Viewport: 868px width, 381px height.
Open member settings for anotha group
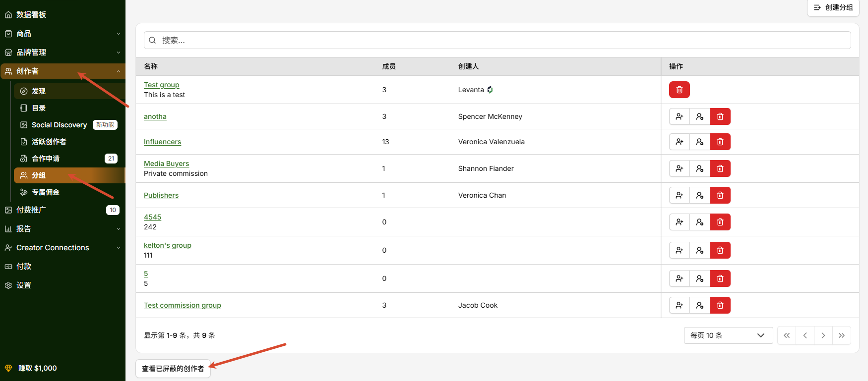(699, 116)
